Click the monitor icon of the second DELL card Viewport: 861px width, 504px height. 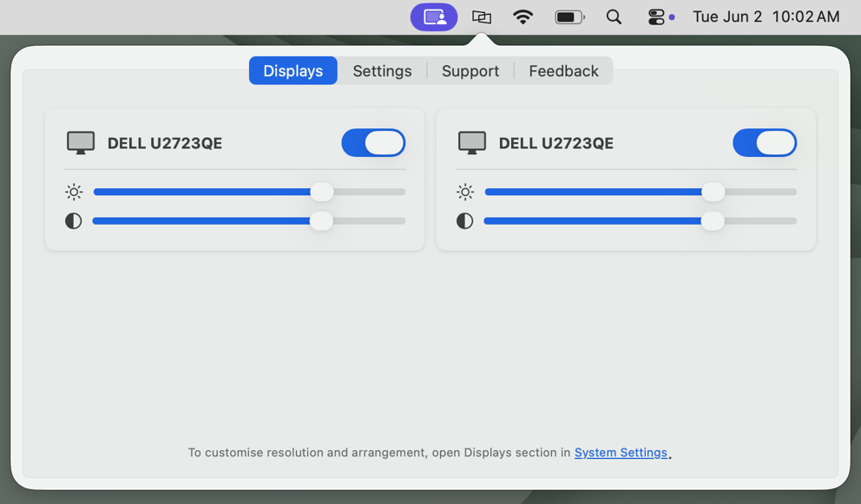point(472,143)
